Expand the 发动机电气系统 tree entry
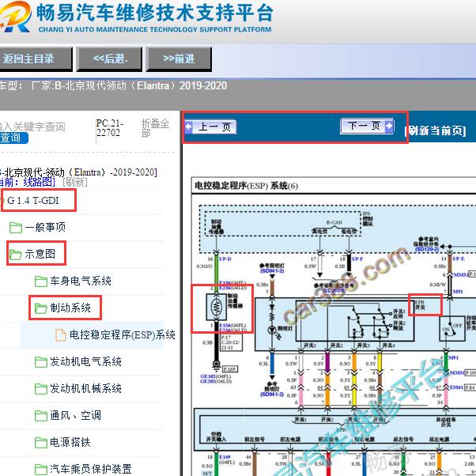This screenshot has width=476, height=476. tap(85, 361)
